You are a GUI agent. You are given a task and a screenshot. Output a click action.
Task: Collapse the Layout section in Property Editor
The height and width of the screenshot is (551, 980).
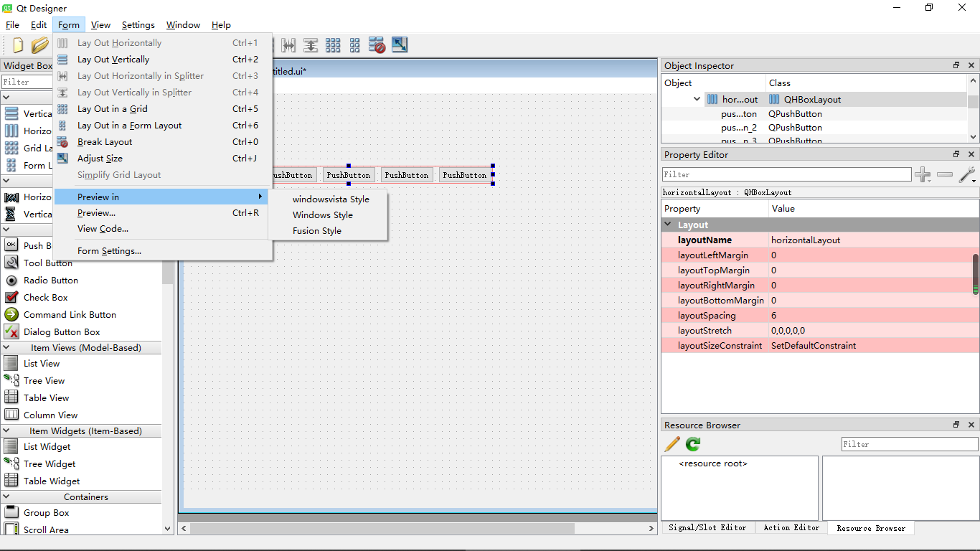point(669,224)
